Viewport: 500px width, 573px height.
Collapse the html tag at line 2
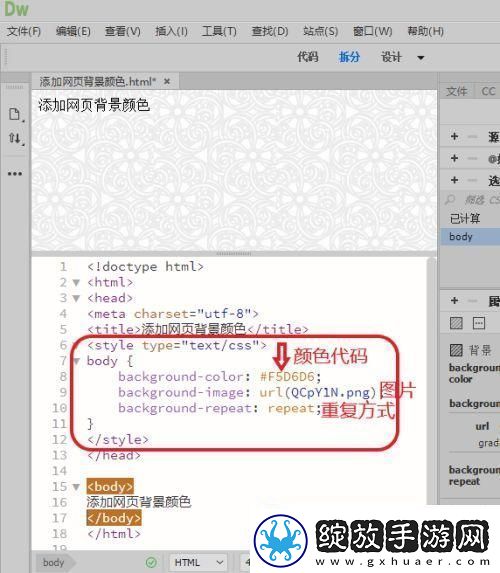(x=76, y=282)
